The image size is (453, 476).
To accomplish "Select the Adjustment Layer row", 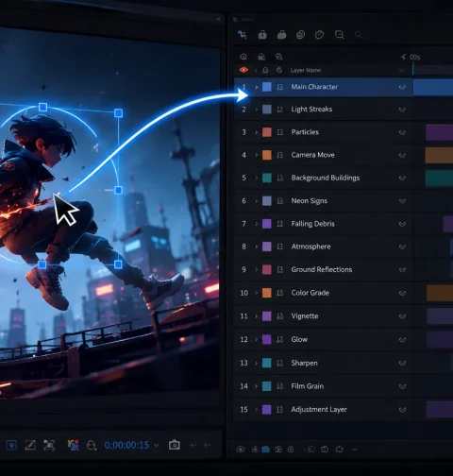I will click(323, 410).
